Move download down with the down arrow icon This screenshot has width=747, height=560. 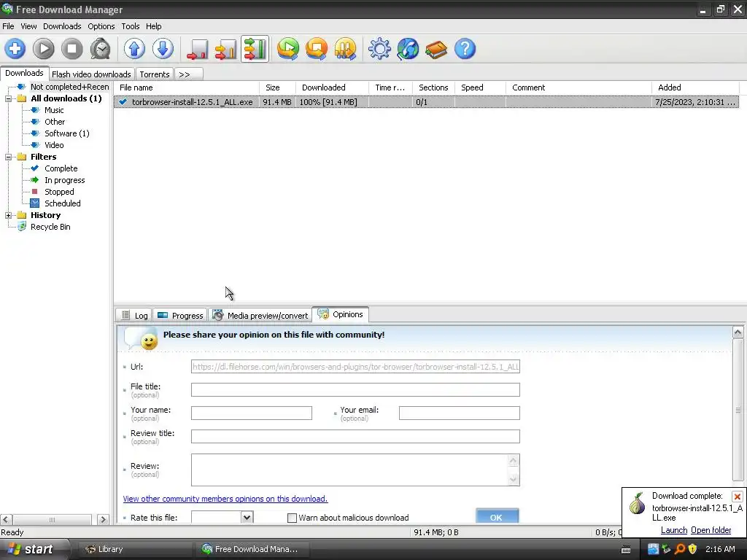163,49
